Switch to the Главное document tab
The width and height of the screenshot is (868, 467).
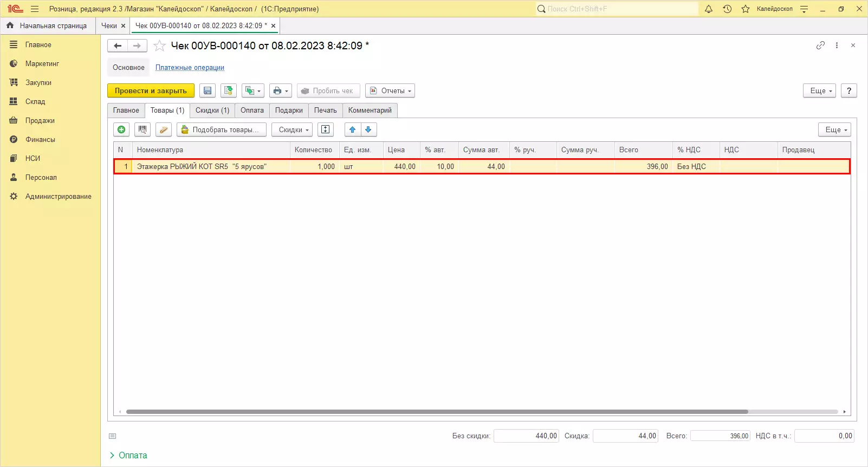[126, 111]
